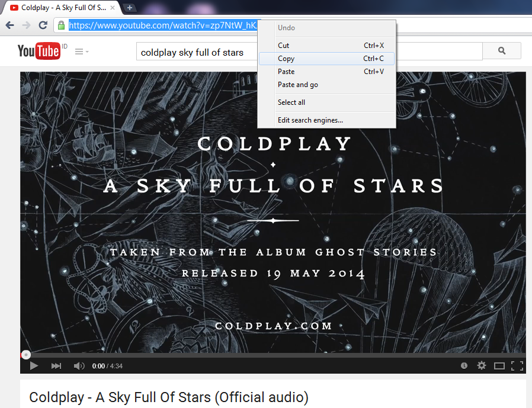Play the video with the play button

[34, 366]
